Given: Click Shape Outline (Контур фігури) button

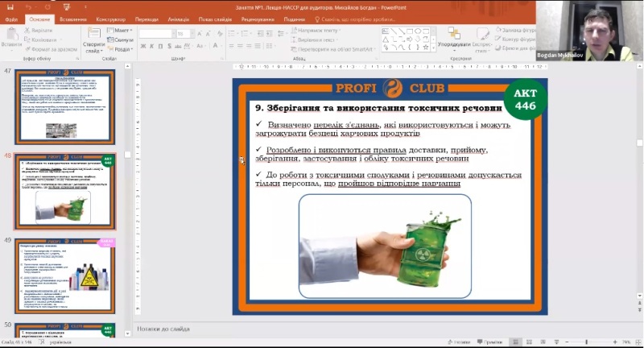Looking at the screenshot, I should [x=516, y=39].
